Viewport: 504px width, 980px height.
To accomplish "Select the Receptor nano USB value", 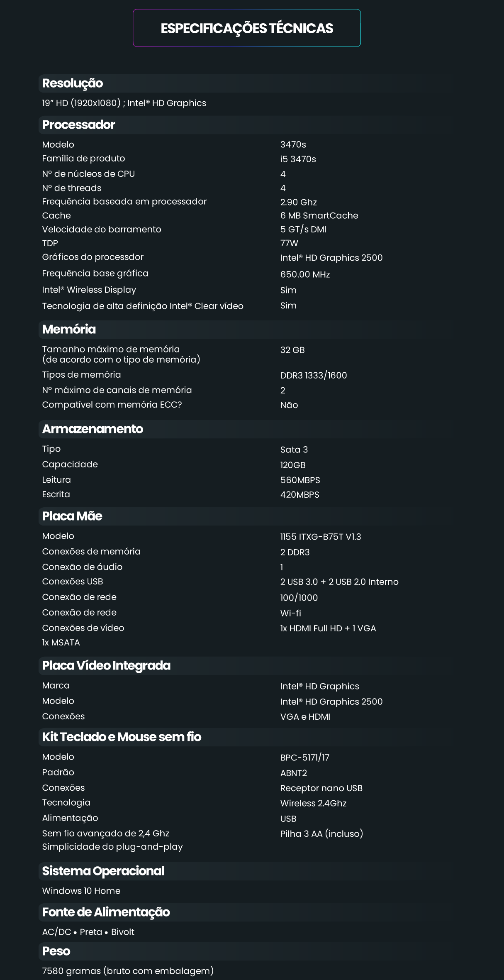I will coord(321,788).
